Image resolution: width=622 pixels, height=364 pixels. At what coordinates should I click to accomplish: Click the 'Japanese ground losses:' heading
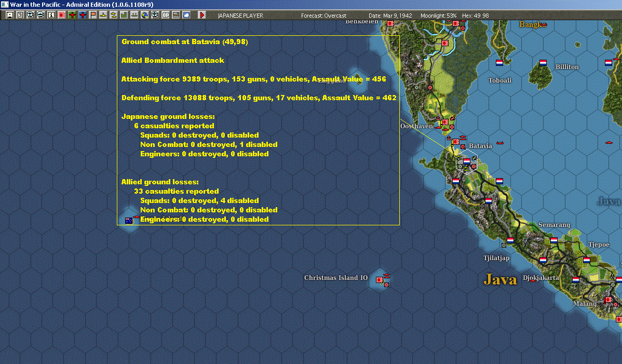168,117
